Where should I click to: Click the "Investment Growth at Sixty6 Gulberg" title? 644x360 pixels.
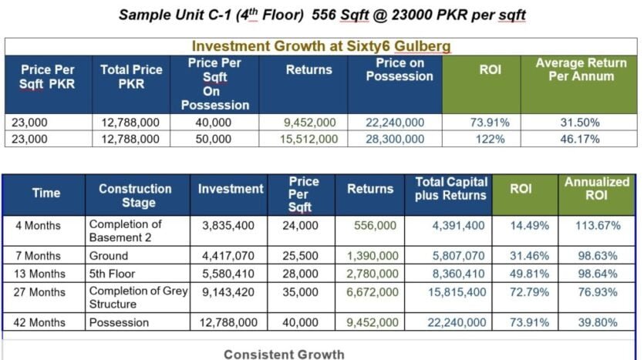pos(321,46)
